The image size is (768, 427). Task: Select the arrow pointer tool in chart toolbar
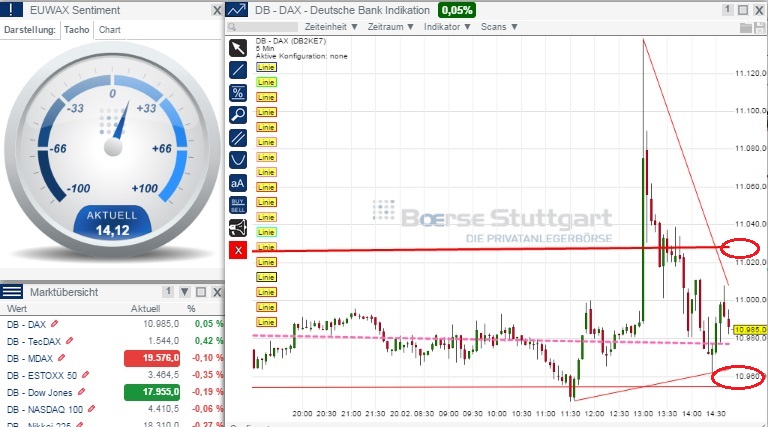click(238, 48)
